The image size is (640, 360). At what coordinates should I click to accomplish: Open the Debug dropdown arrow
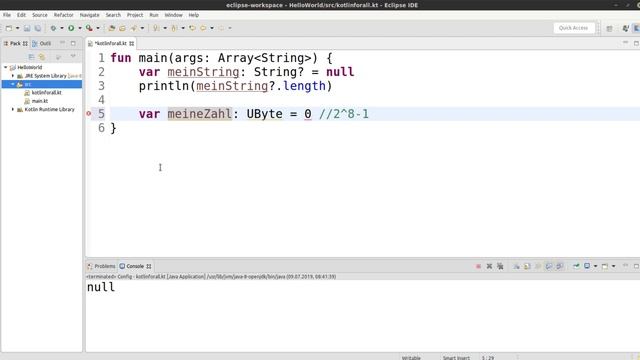point(62,28)
